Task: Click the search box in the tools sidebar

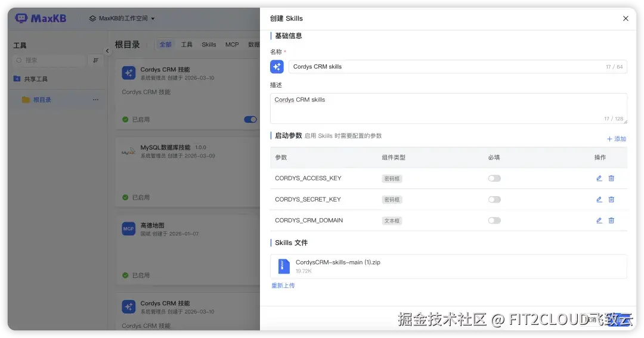Action: [x=49, y=60]
